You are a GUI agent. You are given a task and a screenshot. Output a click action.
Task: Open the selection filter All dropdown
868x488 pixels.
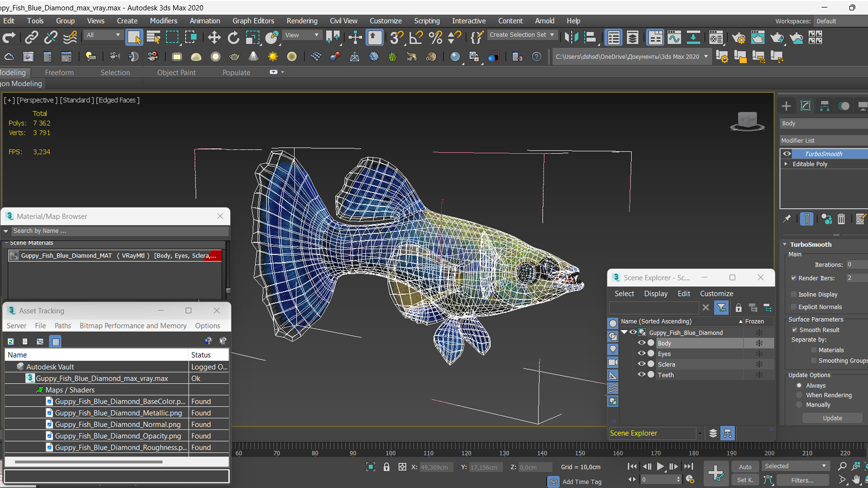click(104, 35)
